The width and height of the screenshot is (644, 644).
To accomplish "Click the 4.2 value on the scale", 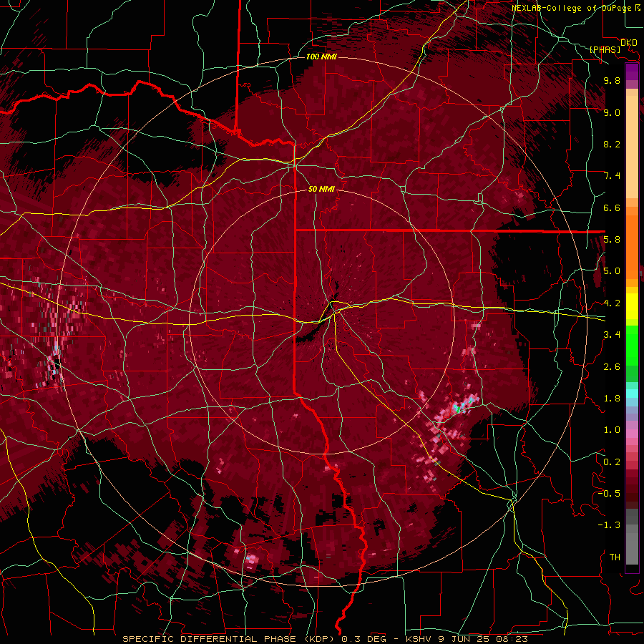I will pos(612,303).
